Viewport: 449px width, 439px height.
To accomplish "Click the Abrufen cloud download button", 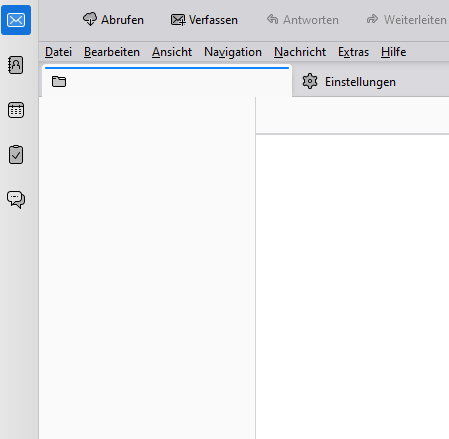I will click(x=113, y=20).
